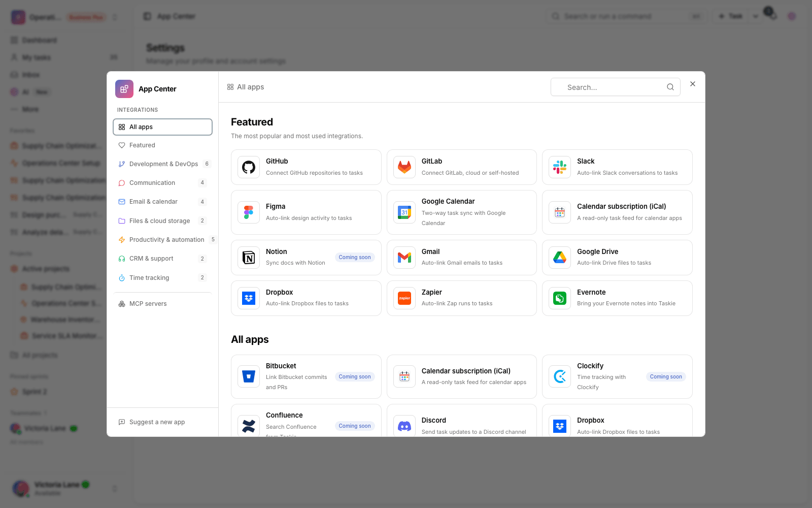Click the Discord logo icon
812x508 pixels.
click(x=404, y=426)
